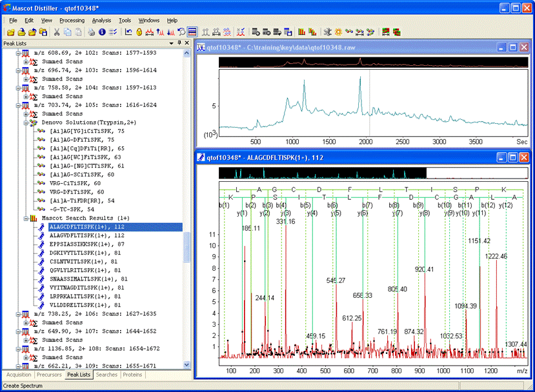Click the peak-up-arrow toolbar icon
Viewport: 535px width, 392px height.
[x=160, y=32]
